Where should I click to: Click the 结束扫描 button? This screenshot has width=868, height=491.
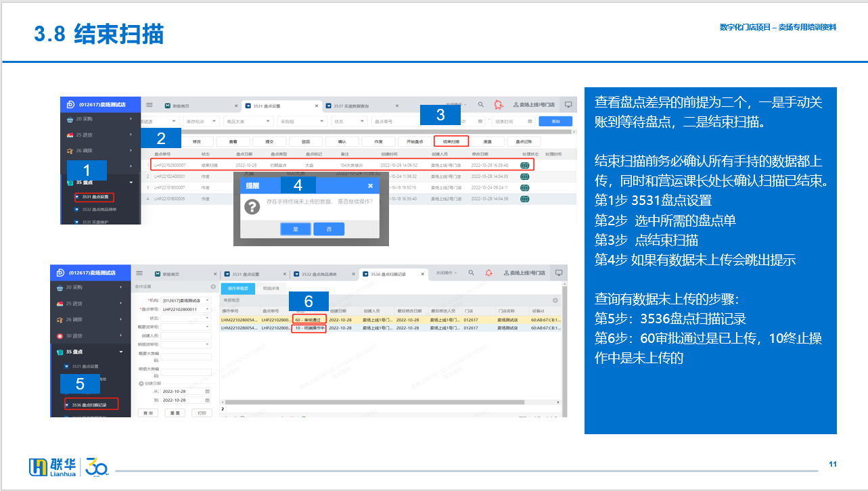[451, 142]
